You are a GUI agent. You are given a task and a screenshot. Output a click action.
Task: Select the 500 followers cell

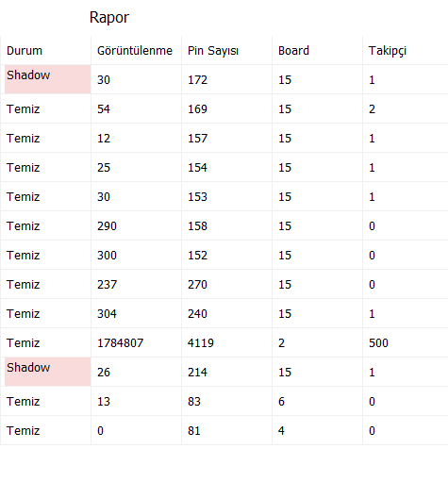(406, 342)
